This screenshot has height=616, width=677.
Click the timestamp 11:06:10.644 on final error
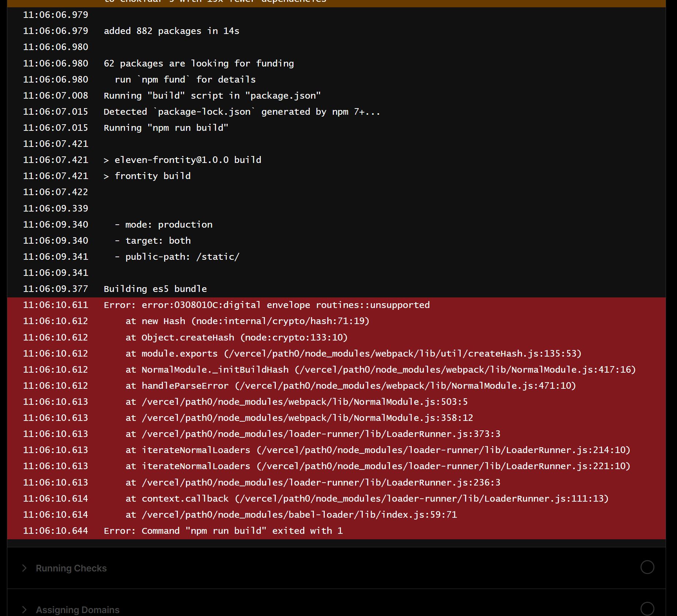pos(56,531)
